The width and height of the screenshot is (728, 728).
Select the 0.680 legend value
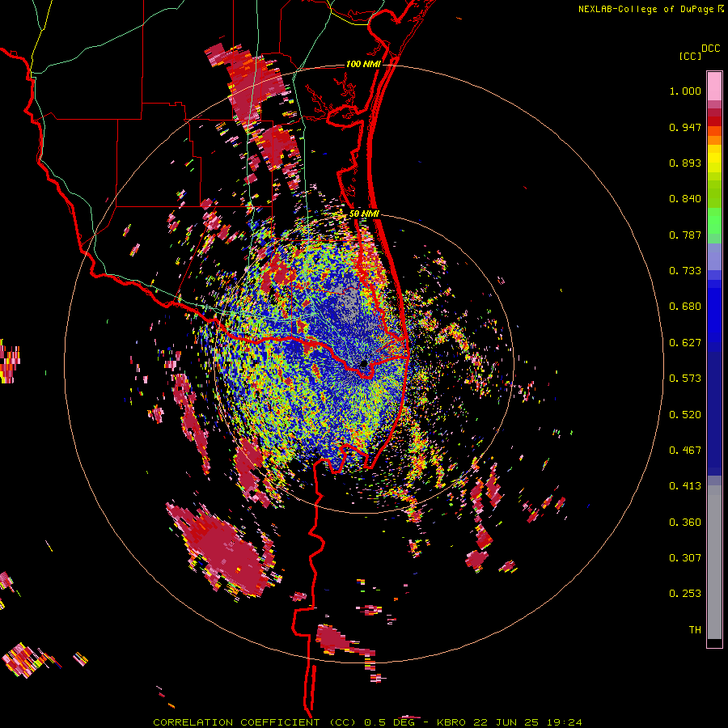pos(685,307)
